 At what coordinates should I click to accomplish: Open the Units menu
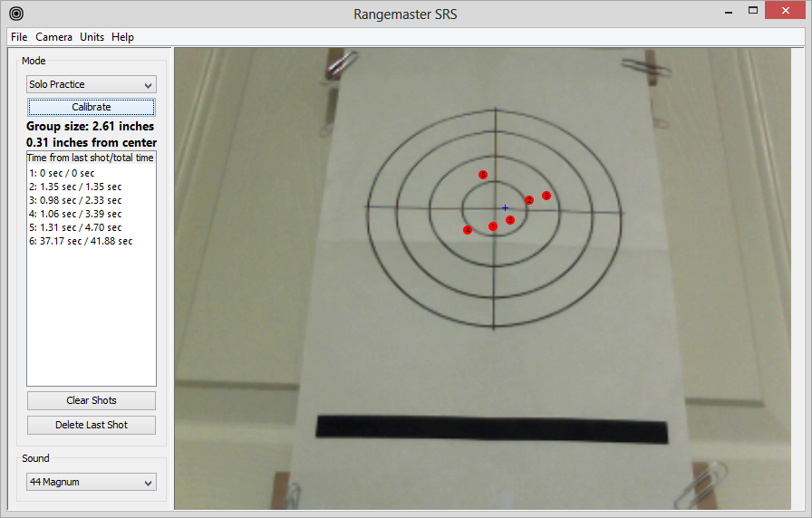pyautogui.click(x=92, y=37)
